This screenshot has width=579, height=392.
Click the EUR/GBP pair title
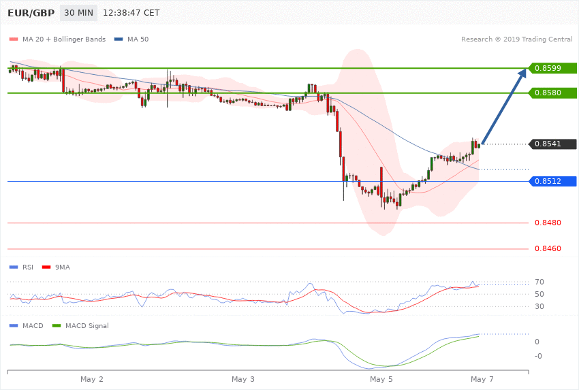(31, 13)
